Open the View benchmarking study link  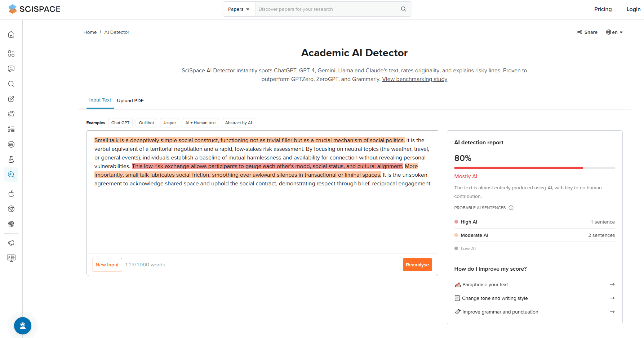pos(414,79)
